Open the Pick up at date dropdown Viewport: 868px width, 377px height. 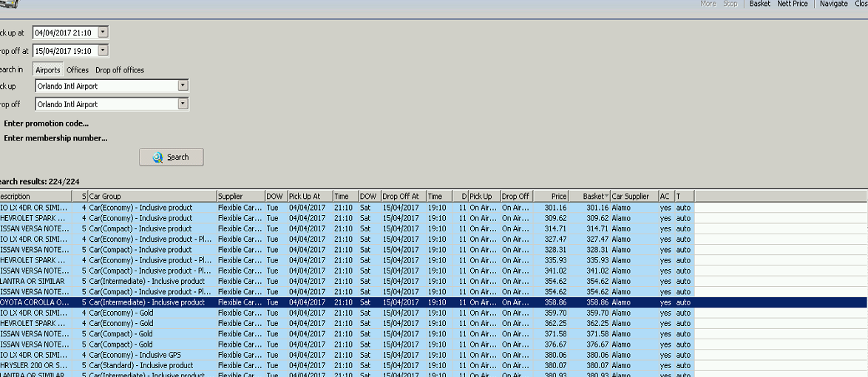pyautogui.click(x=103, y=32)
